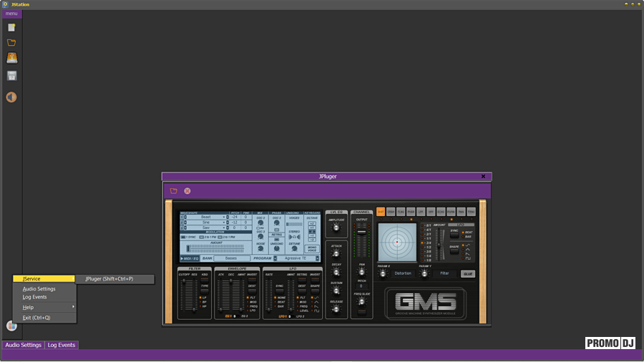Click the PARAM X knob
644x362 pixels.
click(x=383, y=274)
